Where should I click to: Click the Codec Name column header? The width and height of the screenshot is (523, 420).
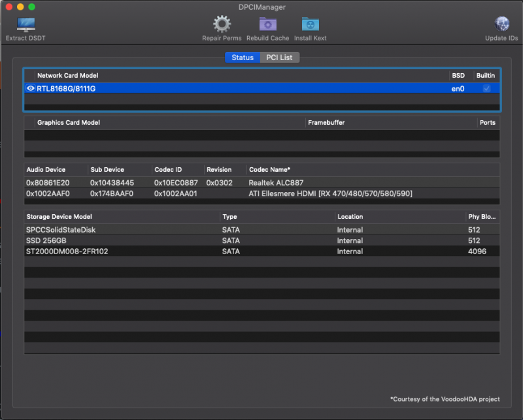coord(269,170)
